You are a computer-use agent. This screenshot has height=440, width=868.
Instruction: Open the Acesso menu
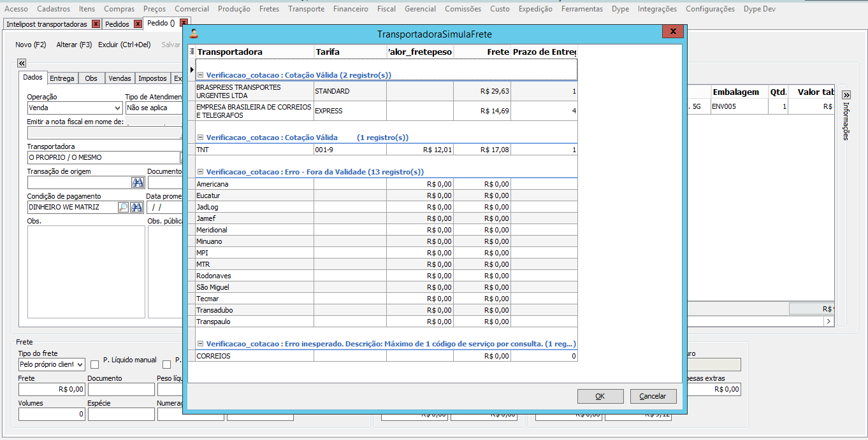(x=16, y=9)
